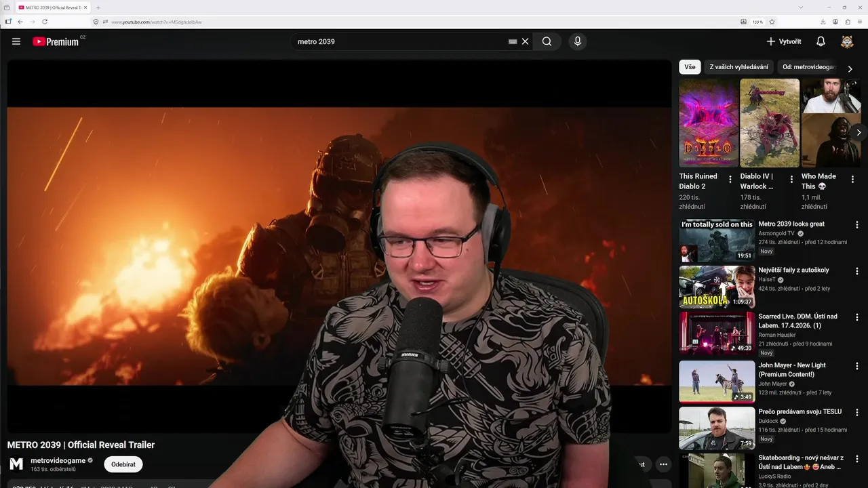Open Firefox View in the tab strip
Image resolution: width=868 pixels, height=488 pixels.
click(7, 7)
